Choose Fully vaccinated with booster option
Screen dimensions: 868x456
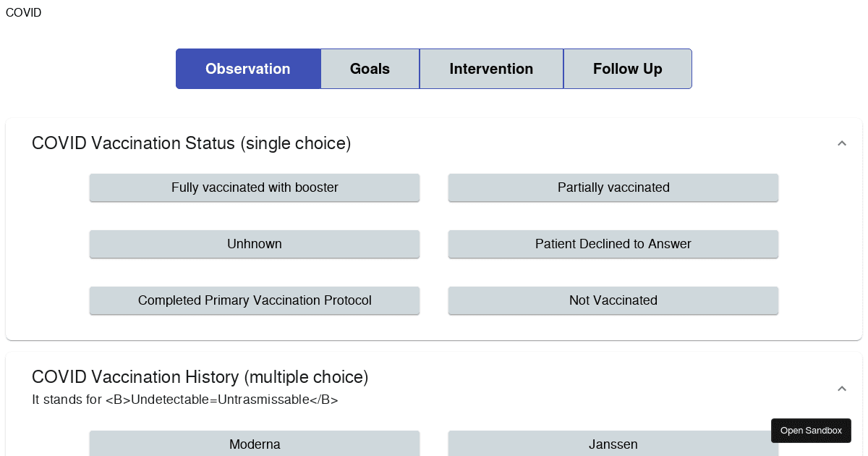click(255, 187)
